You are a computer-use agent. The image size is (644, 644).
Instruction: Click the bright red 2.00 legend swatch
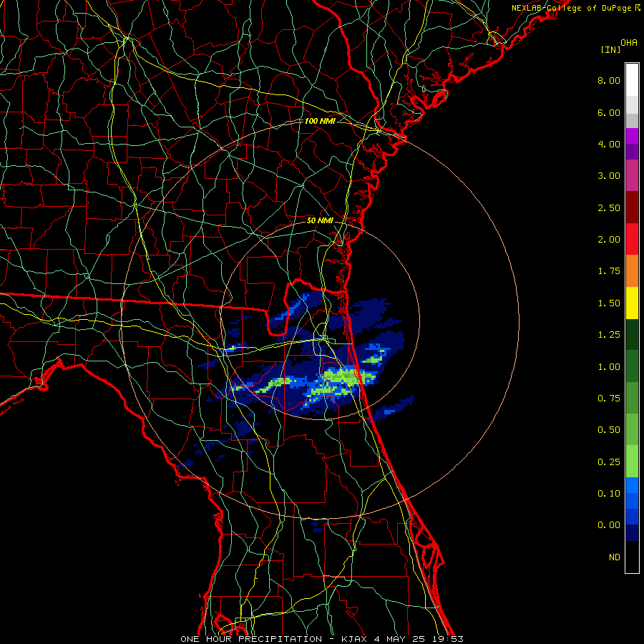[x=632, y=239]
